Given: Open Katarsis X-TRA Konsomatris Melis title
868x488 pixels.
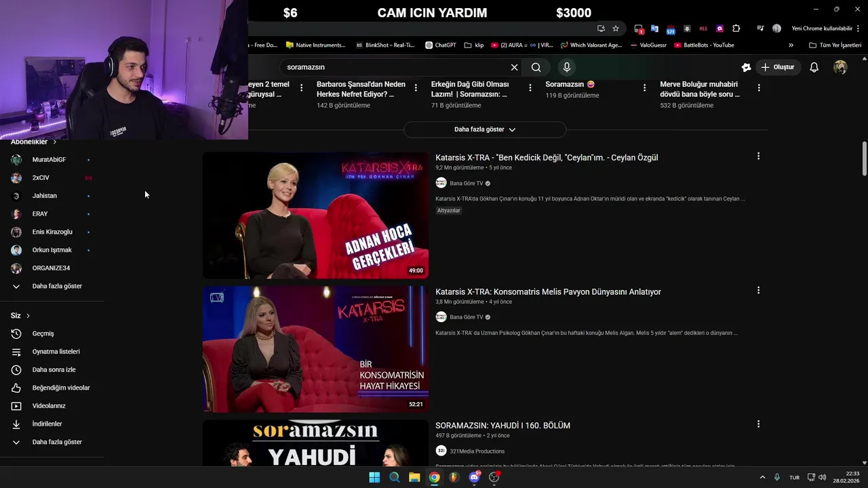Looking at the screenshot, I should pyautogui.click(x=548, y=291).
